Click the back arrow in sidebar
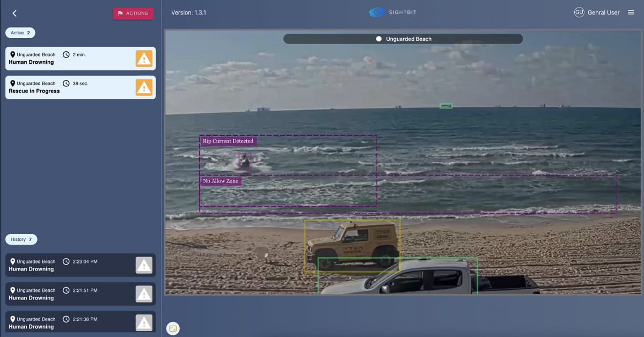The width and height of the screenshot is (644, 337). pos(14,13)
